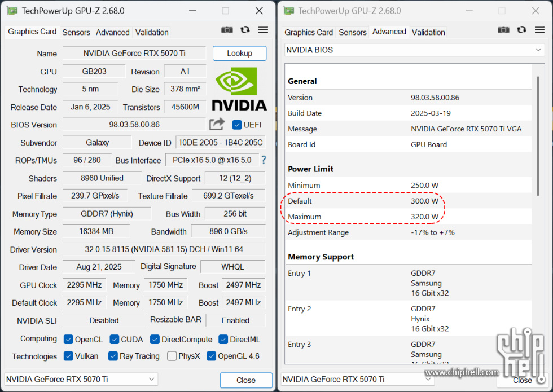Switch to the Sensors tab in left window
The height and width of the screenshot is (392, 553).
tap(76, 33)
